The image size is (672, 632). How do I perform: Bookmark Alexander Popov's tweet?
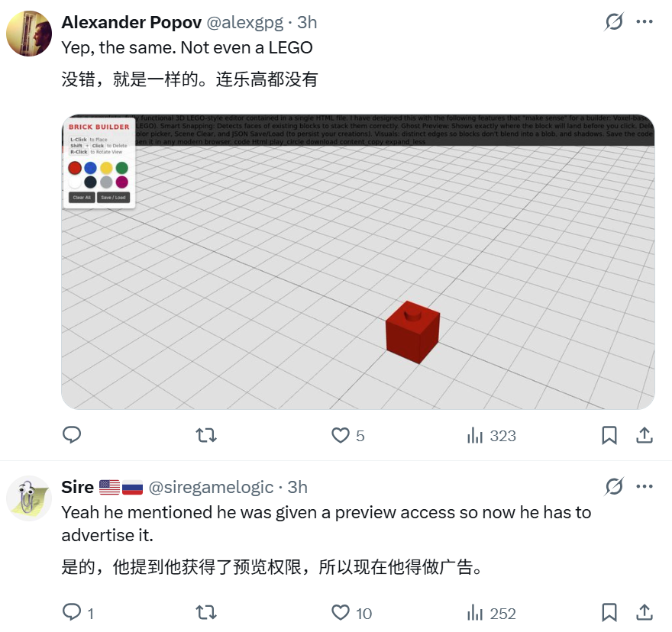[609, 435]
